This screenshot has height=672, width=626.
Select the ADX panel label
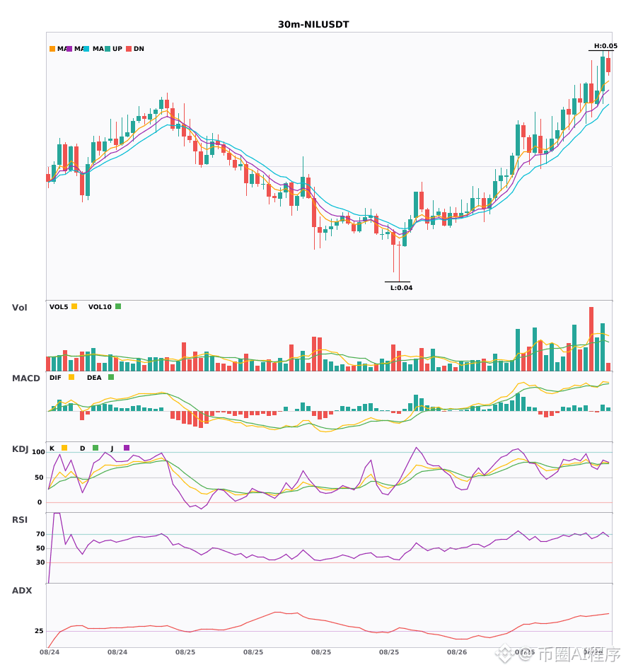point(21,590)
